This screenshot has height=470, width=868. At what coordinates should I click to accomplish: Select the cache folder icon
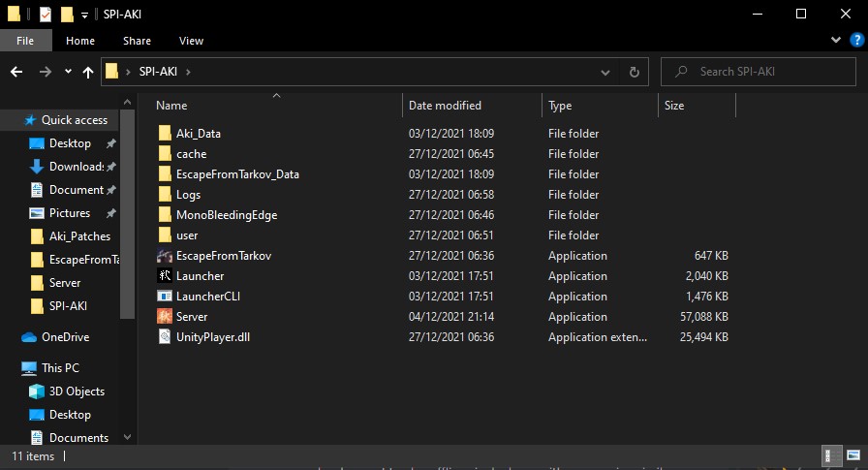click(x=165, y=154)
